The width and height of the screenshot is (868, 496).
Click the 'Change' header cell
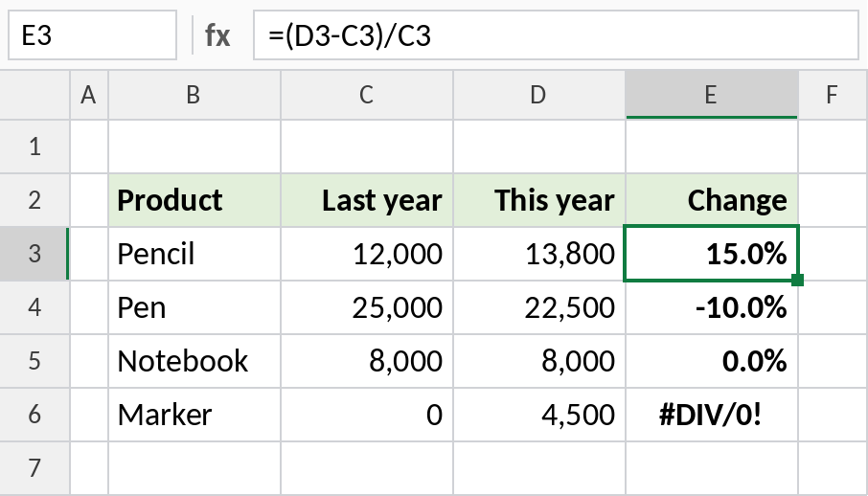point(712,200)
